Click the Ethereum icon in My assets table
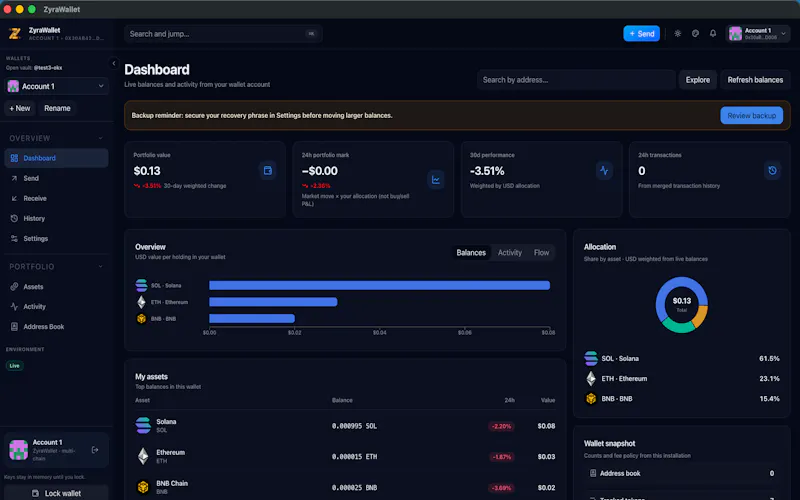 [x=143, y=456]
